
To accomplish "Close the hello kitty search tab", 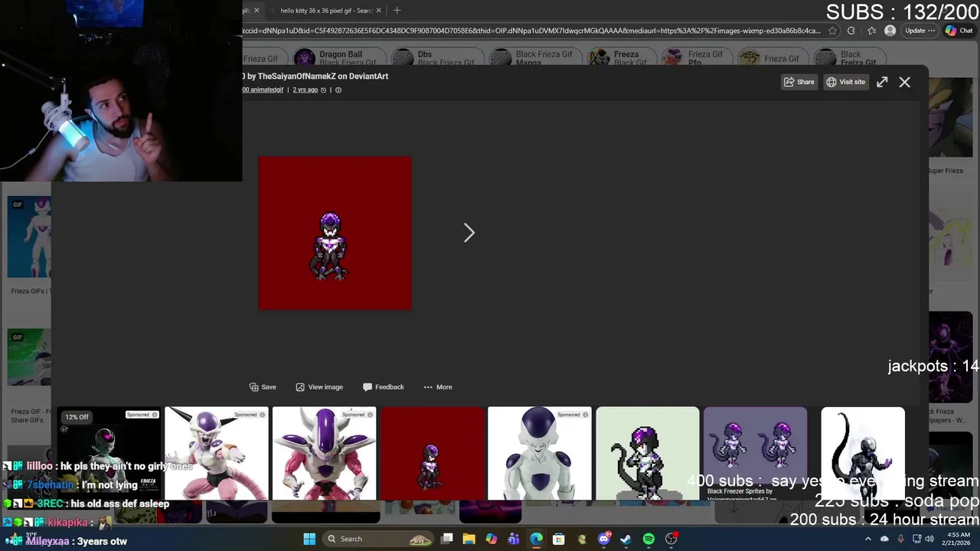I will tap(378, 11).
